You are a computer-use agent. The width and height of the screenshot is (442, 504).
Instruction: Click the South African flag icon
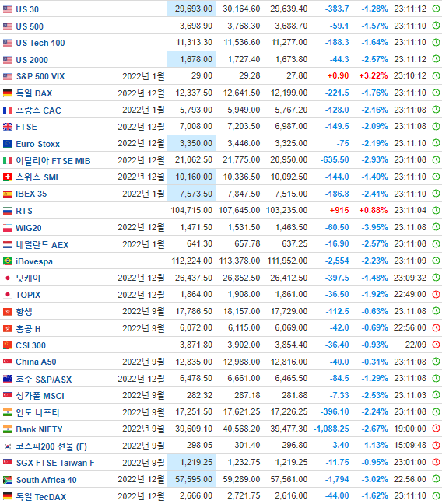[x=8, y=480]
